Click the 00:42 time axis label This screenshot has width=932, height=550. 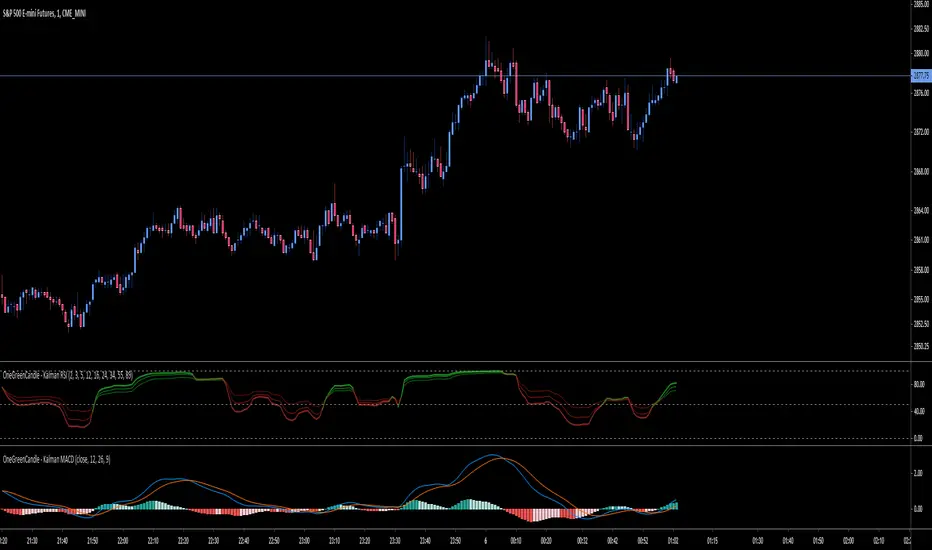coord(612,541)
